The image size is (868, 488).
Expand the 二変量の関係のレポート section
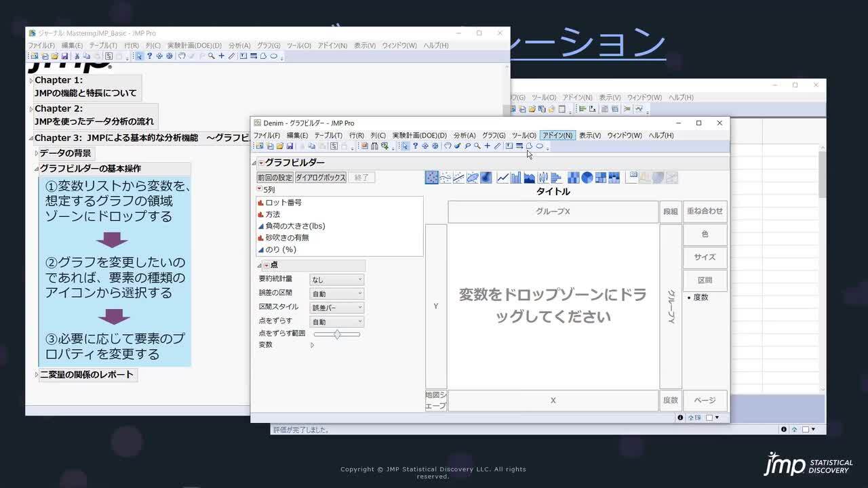click(37, 375)
